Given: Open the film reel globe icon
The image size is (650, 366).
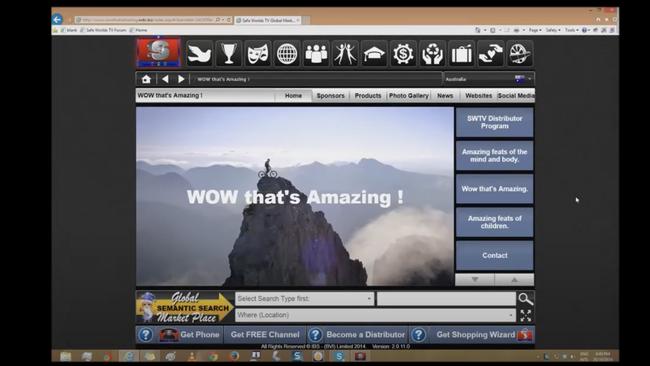Looking at the screenshot, I should point(520,53).
